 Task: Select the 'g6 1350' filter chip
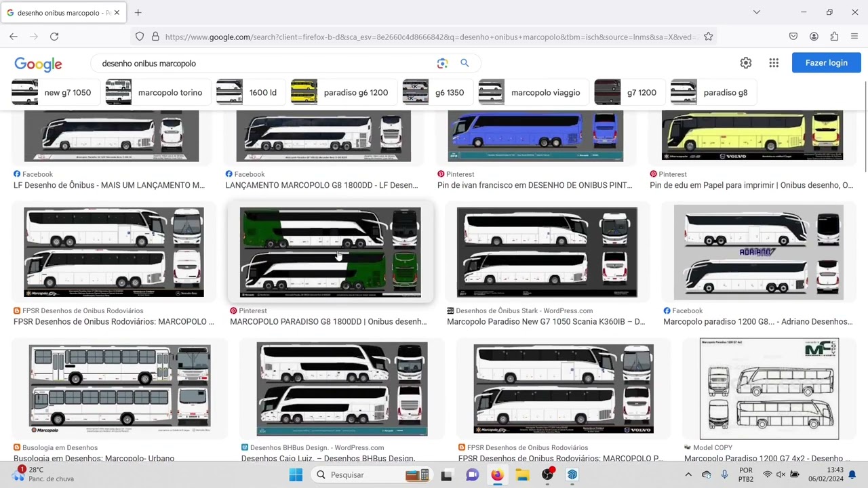(x=437, y=92)
